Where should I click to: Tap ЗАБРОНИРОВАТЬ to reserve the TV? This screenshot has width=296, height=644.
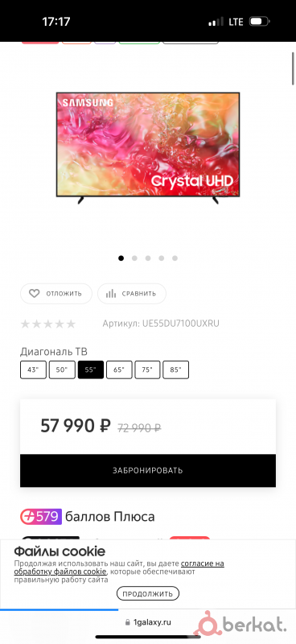148,470
